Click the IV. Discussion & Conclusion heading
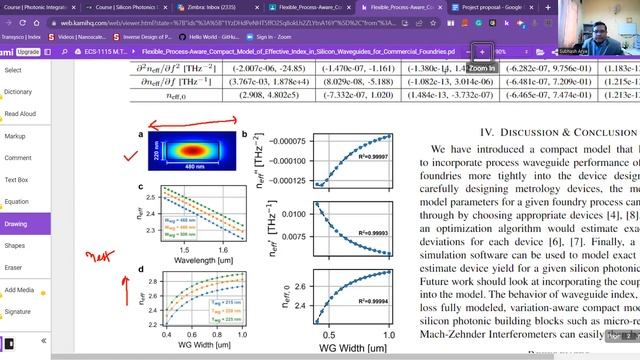The height and width of the screenshot is (360, 640). [x=558, y=133]
